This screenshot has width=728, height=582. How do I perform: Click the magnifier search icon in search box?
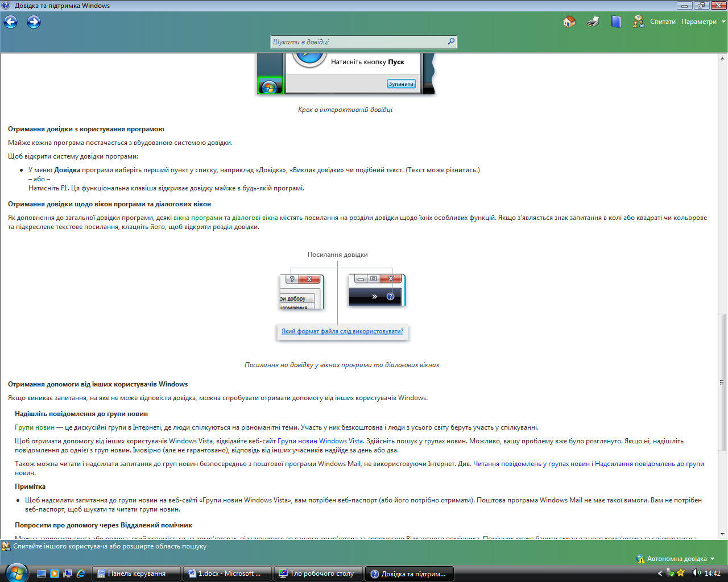pos(451,41)
